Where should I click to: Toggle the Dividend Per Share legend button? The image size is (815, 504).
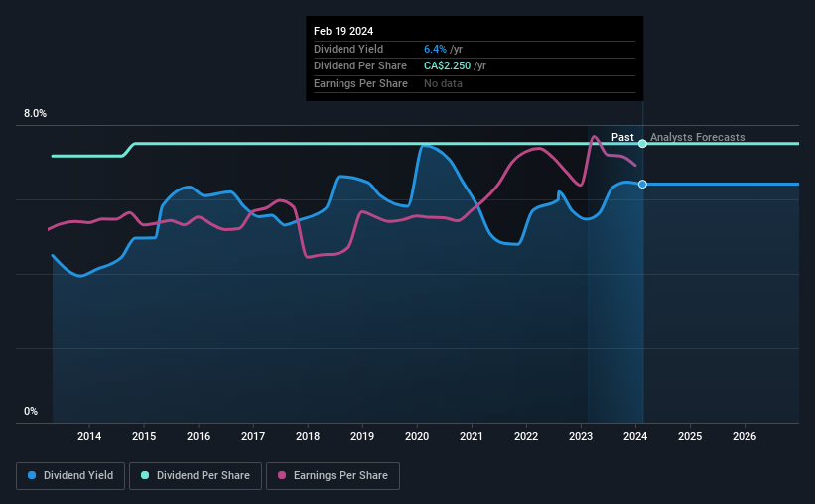coord(196,476)
